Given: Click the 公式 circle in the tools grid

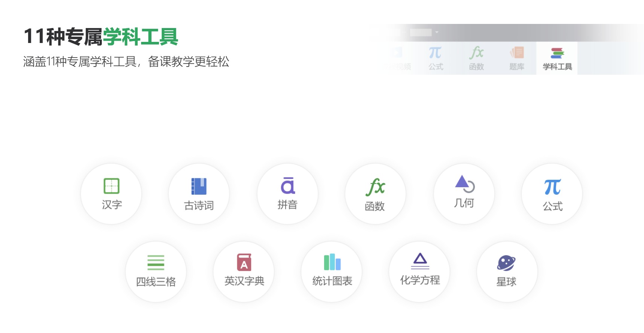Looking at the screenshot, I should (552, 194).
